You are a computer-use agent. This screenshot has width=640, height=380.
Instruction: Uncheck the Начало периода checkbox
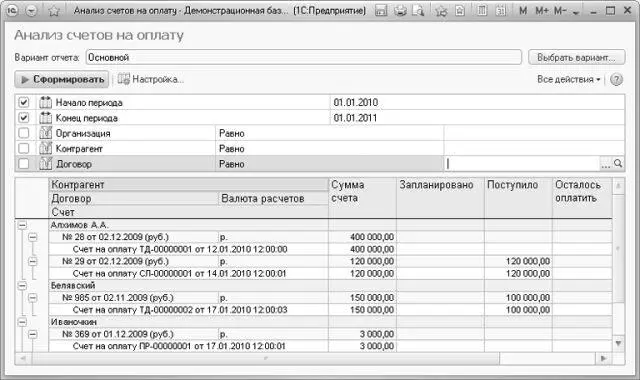click(24, 102)
